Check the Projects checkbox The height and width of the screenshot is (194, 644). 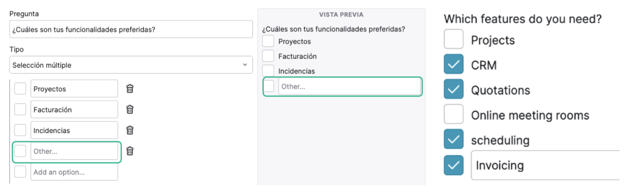(x=454, y=39)
